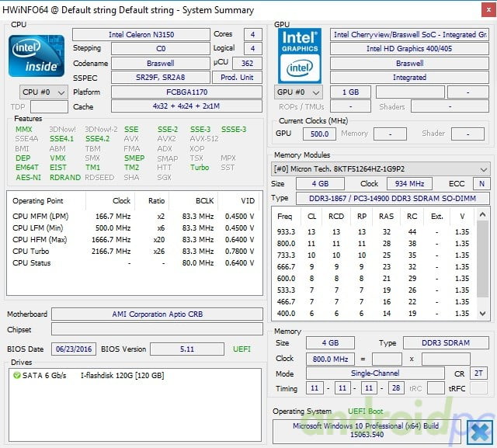Click the 933.3 frequency timing row

374,231
